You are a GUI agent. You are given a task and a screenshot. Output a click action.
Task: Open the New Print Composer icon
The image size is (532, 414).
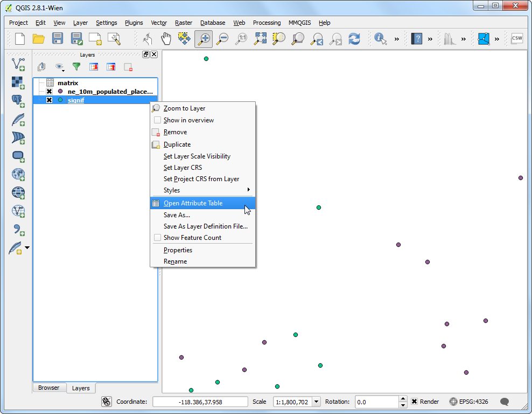click(95, 39)
